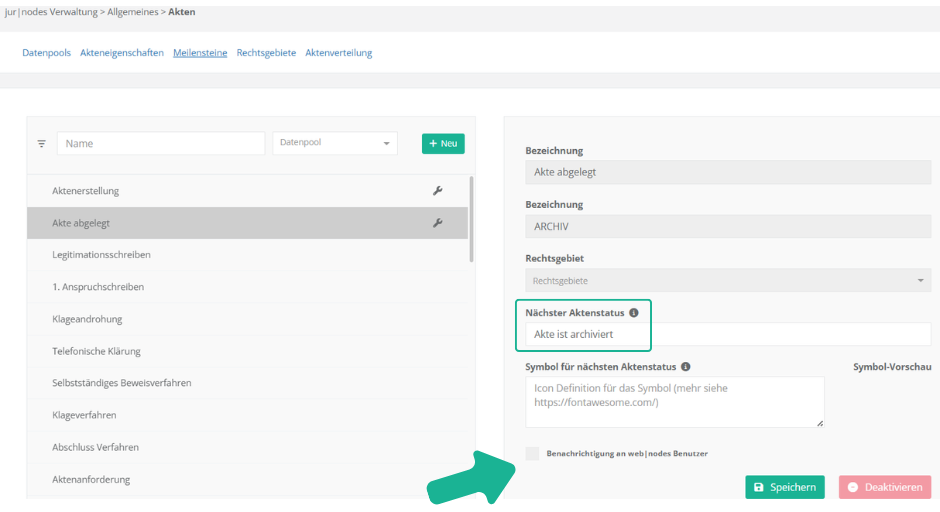Click the Symbol icon definition text area
940x512 pixels.
674,402
